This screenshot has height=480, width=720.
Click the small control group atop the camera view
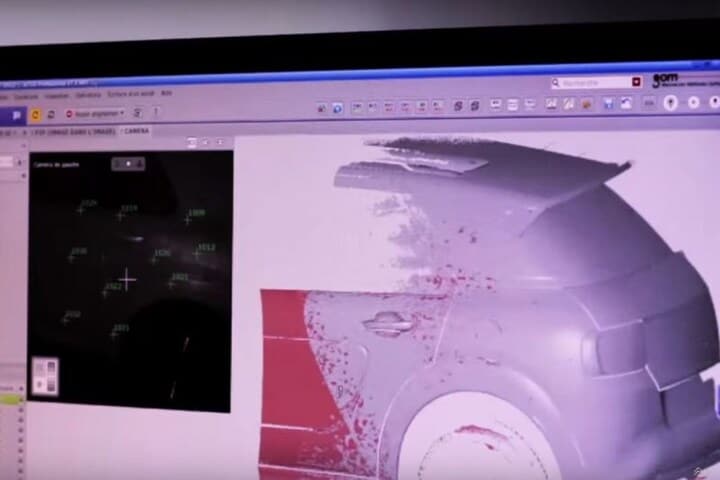(x=128, y=164)
